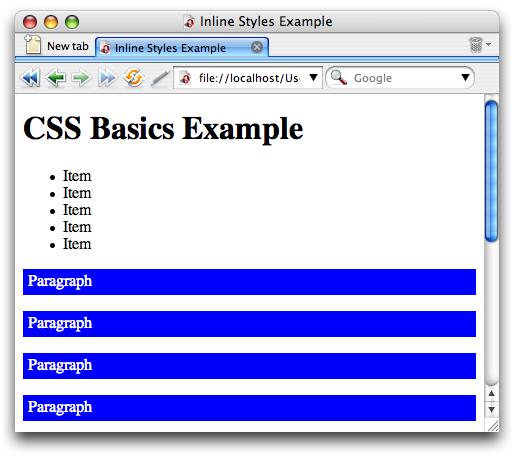Viewport: 518px width, 463px height.
Task: Zoom window with the green button
Action: [72, 22]
